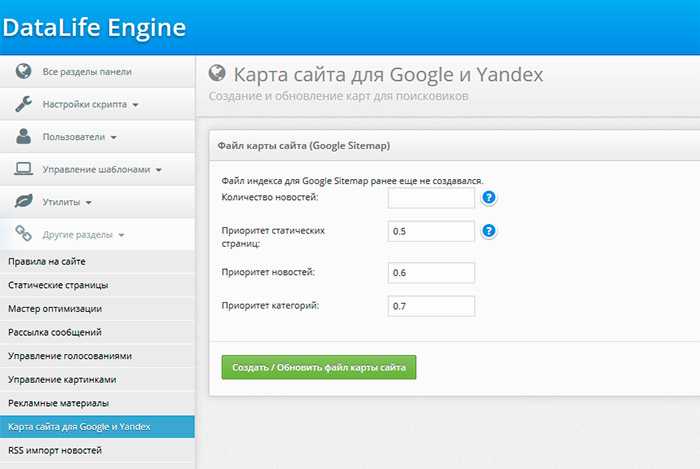Click the text Файл индекса для Google Sitemap

coord(295,181)
